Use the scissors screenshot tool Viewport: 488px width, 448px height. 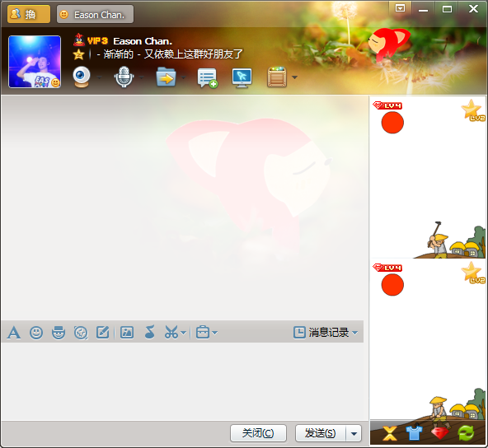click(171, 333)
